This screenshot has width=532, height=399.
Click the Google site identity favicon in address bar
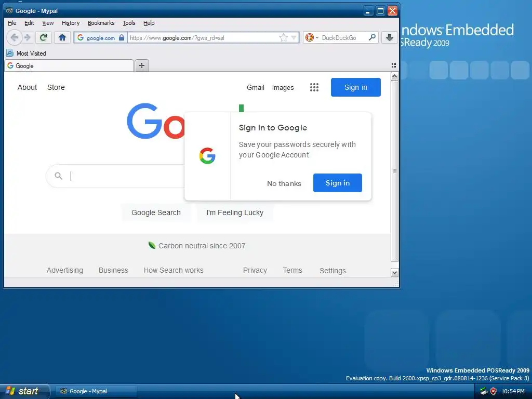(81, 37)
